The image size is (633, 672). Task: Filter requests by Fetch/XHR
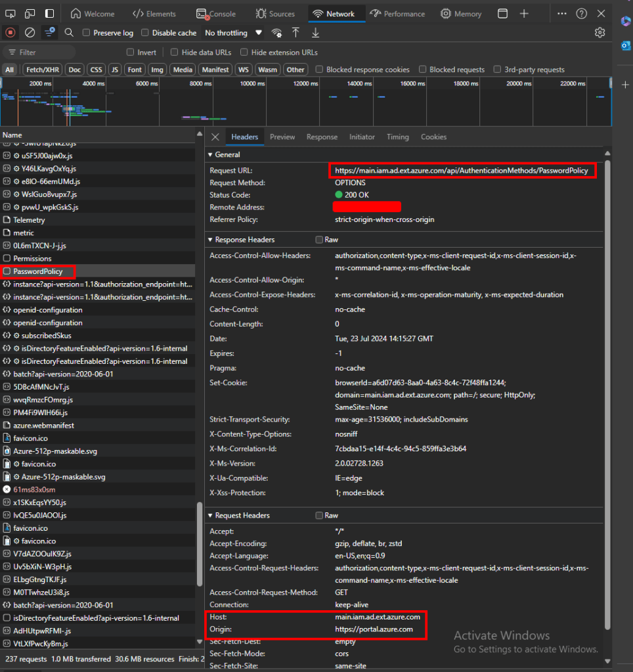point(43,70)
